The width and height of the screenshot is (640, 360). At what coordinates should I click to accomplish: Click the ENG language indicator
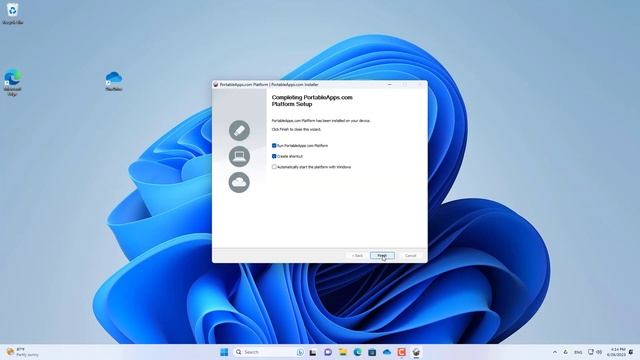578,352
